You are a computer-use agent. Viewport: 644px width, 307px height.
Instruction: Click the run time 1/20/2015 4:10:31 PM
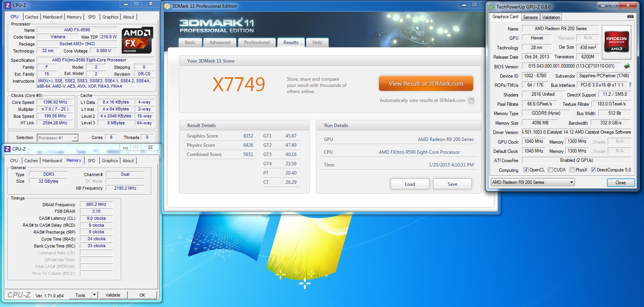click(x=451, y=165)
